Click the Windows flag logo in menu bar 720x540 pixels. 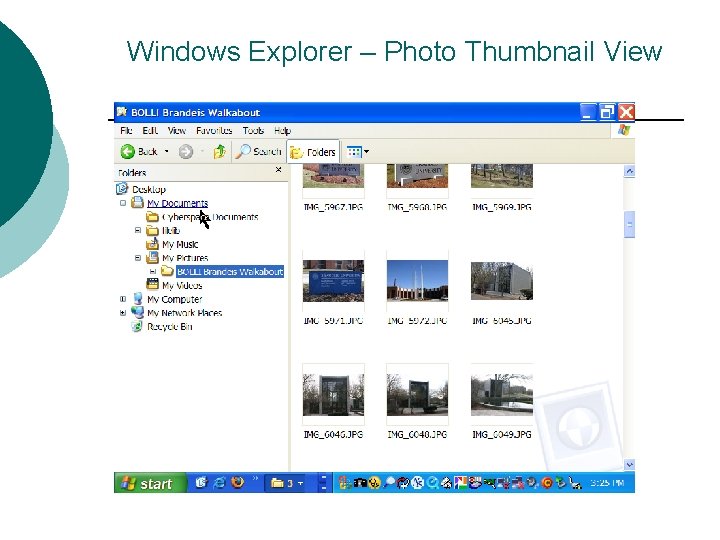[624, 130]
